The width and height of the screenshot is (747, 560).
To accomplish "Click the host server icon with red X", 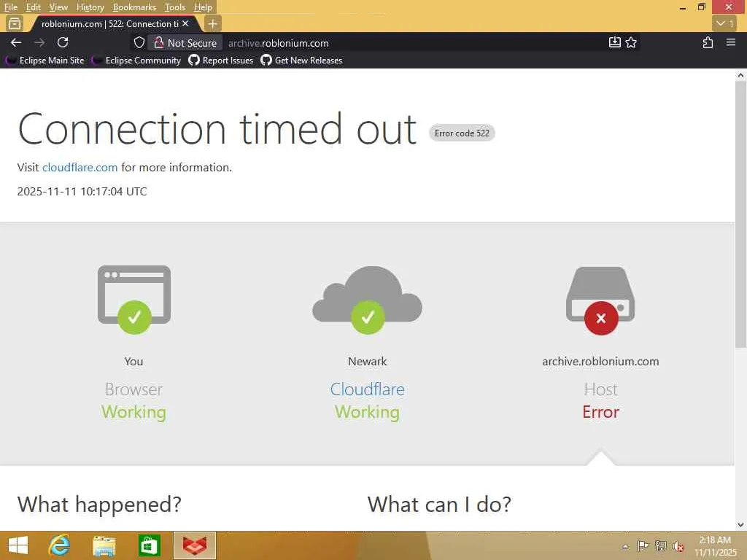I will pyautogui.click(x=600, y=300).
